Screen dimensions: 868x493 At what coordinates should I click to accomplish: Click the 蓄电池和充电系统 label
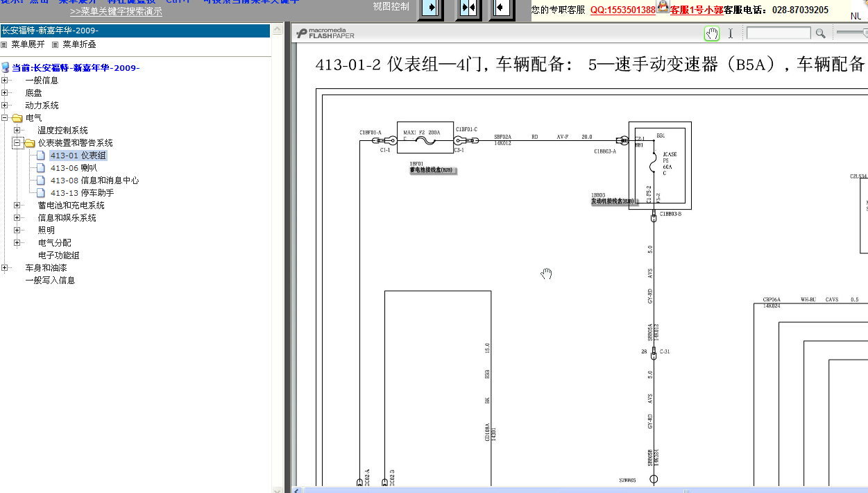click(71, 206)
